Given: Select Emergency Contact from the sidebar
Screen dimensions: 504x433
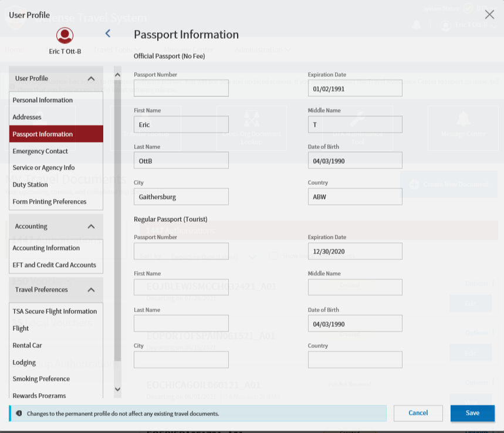Looking at the screenshot, I should [x=40, y=151].
